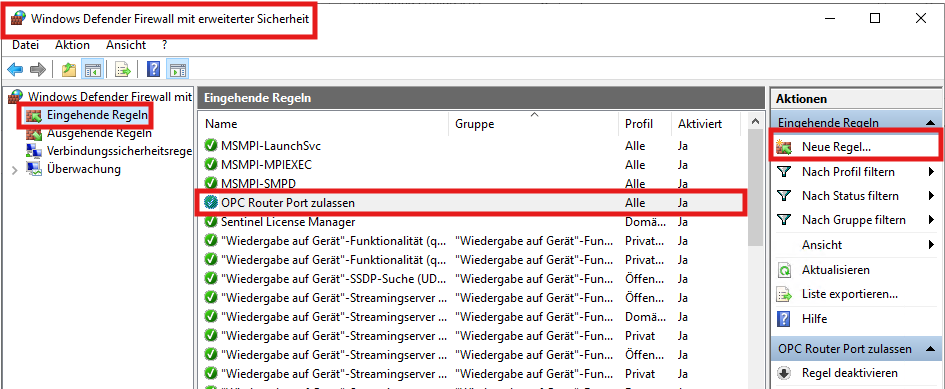
Task: Expand the Überwachung tree node
Action: (15, 170)
